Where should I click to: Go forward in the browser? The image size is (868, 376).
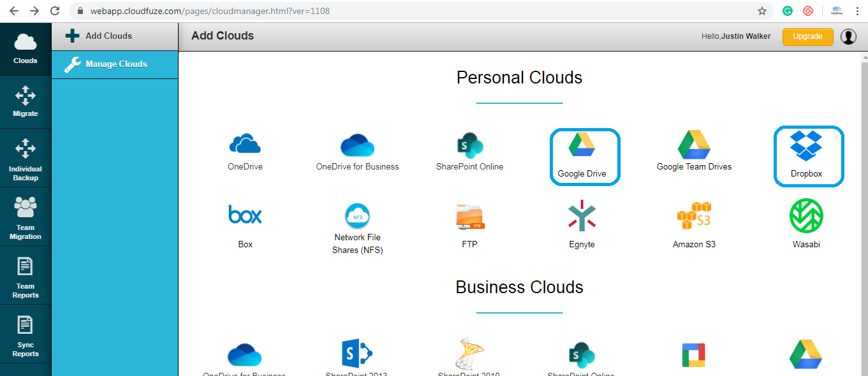[34, 11]
